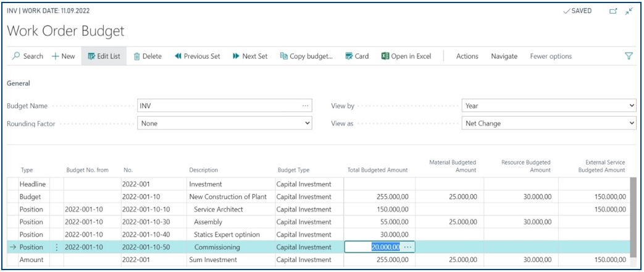Open page in new window icon
Image resolution: width=644 pixels, height=272 pixels.
pos(613,12)
